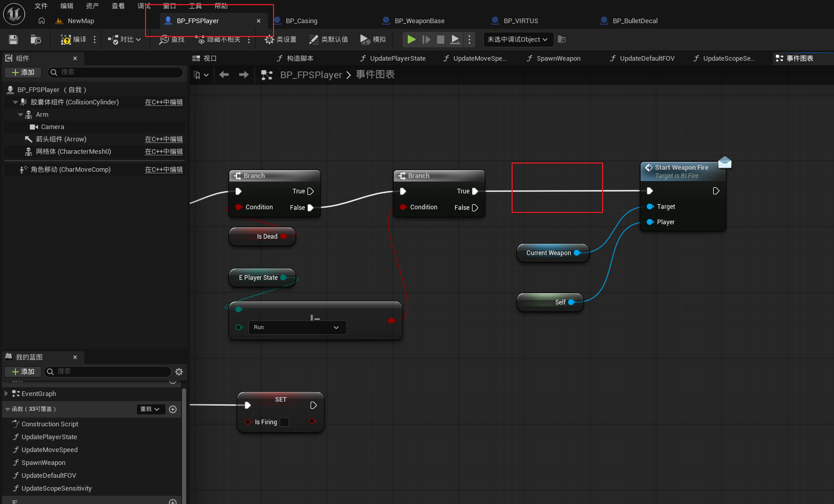The width and height of the screenshot is (834, 504).
Task: Open the 编辑 Edit menu
Action: click(67, 6)
